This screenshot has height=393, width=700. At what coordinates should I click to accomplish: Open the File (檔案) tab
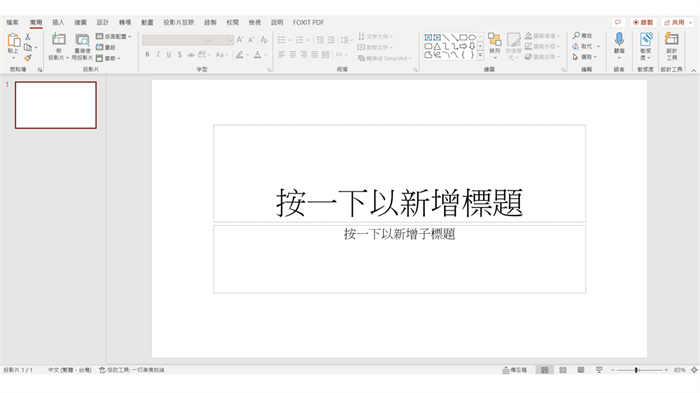tap(12, 22)
